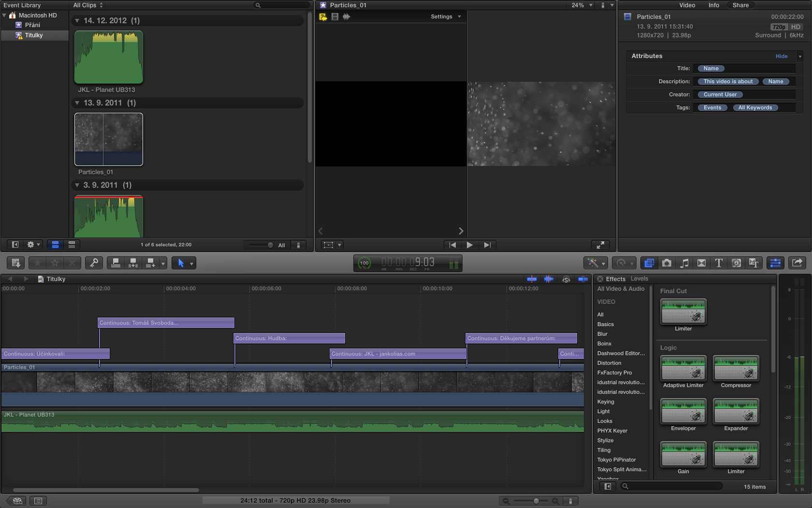812x508 pixels.
Task: Play the clip in the viewer
Action: [469, 245]
